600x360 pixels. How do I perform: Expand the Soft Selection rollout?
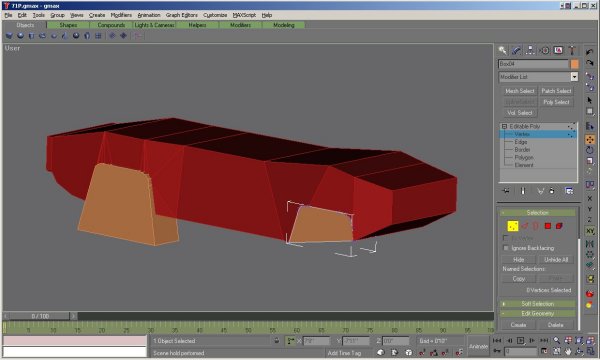pyautogui.click(x=538, y=304)
